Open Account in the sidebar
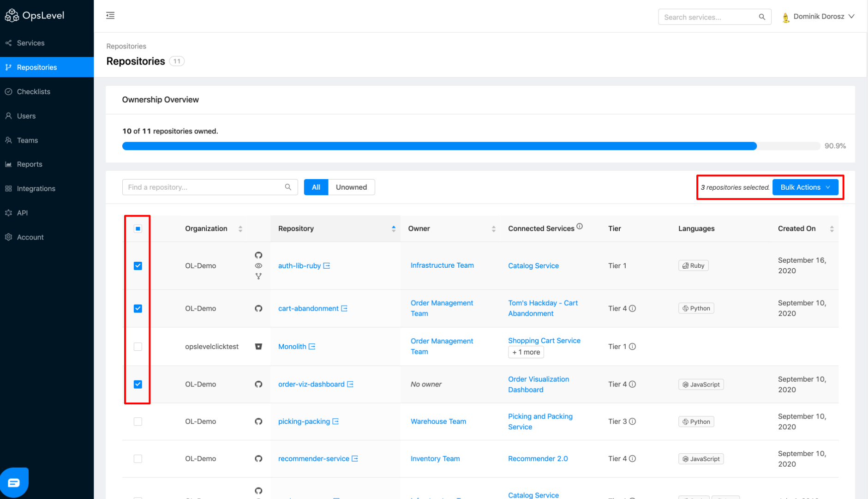 tap(47, 237)
